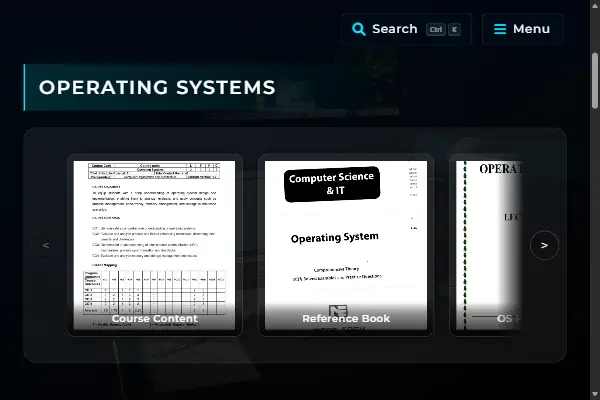
Task: Open the Reference Book card
Action: (346, 245)
